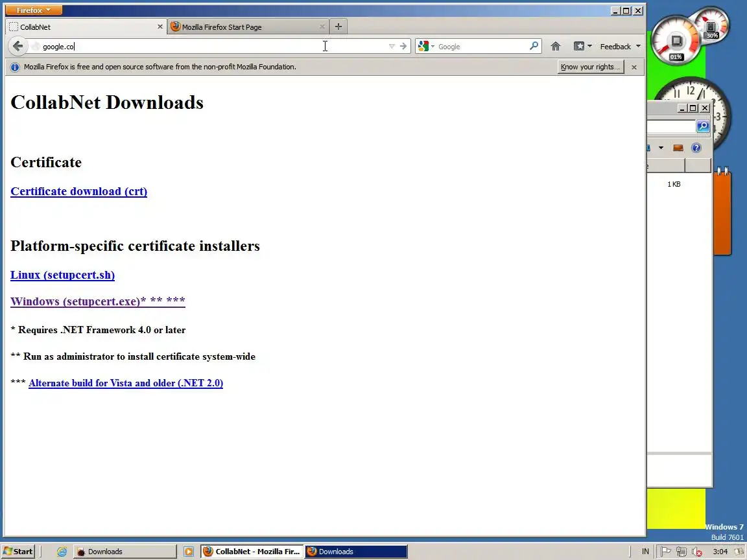Click the memory usage gadget meter

pos(712,24)
